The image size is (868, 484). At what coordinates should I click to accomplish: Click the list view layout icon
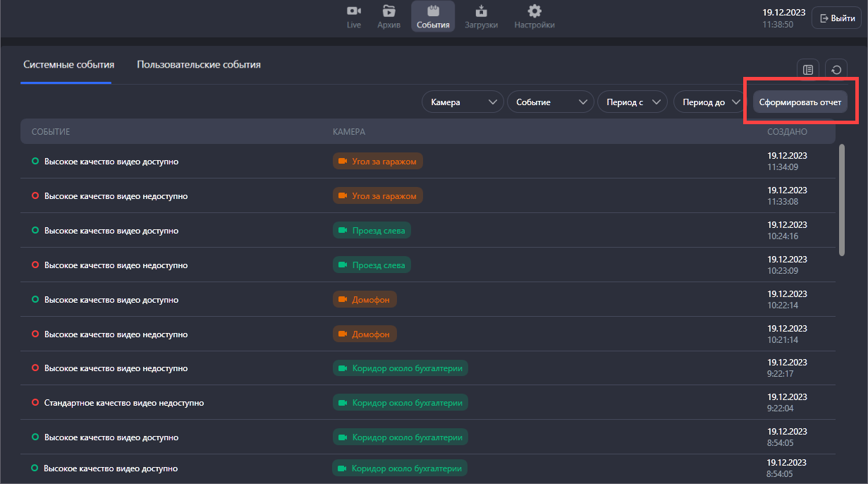click(808, 70)
